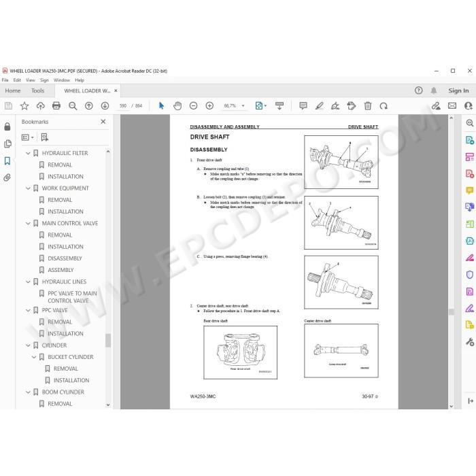Click the Delete trash icon
This screenshot has height=476, width=476.
(x=368, y=105)
